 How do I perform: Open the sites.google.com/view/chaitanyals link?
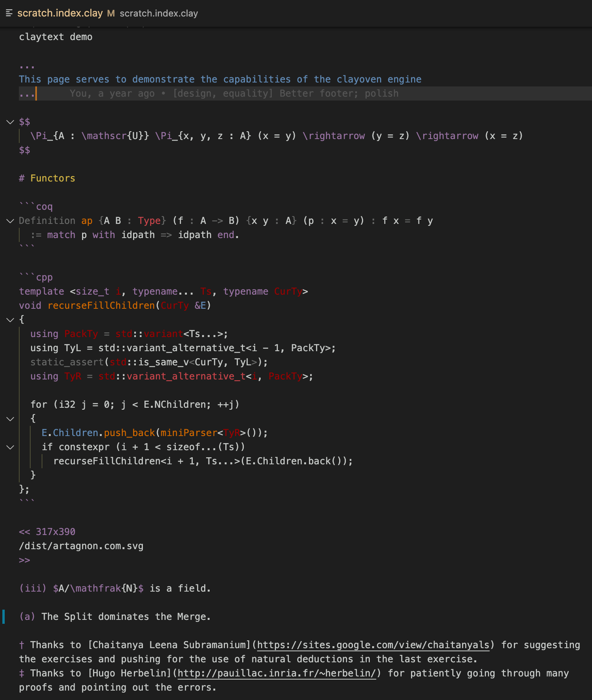[373, 645]
